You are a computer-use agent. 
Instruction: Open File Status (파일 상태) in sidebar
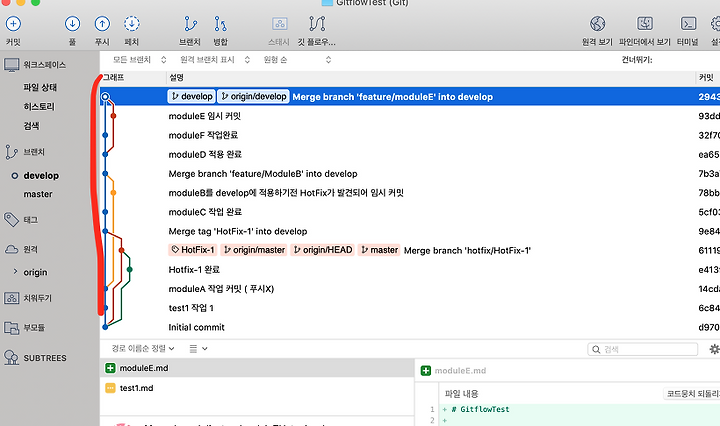point(40,87)
